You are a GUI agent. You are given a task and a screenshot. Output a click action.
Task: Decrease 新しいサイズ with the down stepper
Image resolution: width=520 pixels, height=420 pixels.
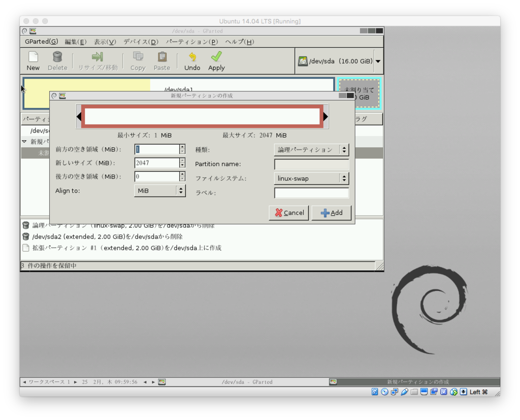(182, 166)
